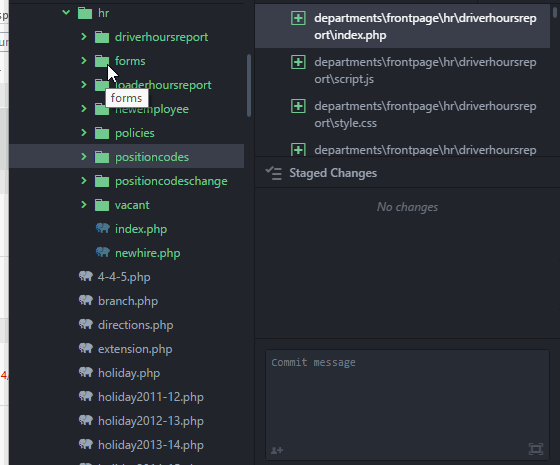Click added-file icon for driverhoursreport\index.php
560x465 pixels.
pyautogui.click(x=298, y=18)
